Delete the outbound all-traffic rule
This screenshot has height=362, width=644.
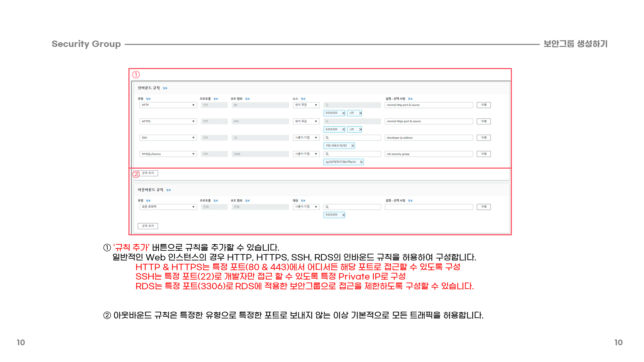484,207
